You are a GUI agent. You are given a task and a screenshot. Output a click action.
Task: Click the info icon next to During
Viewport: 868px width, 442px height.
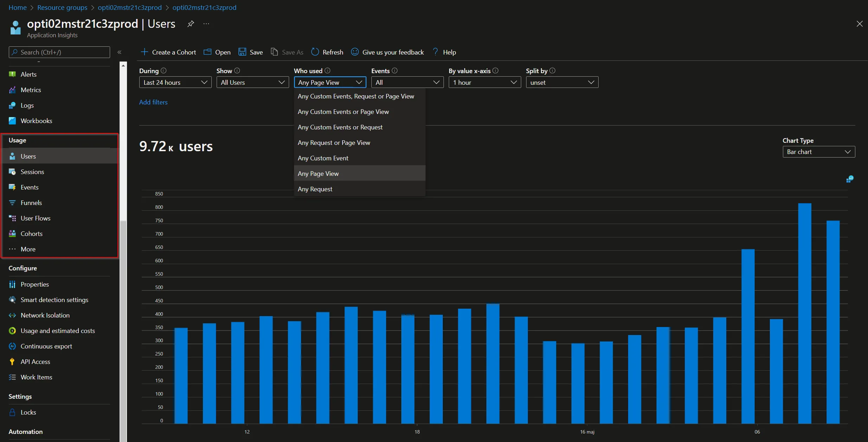pos(164,71)
